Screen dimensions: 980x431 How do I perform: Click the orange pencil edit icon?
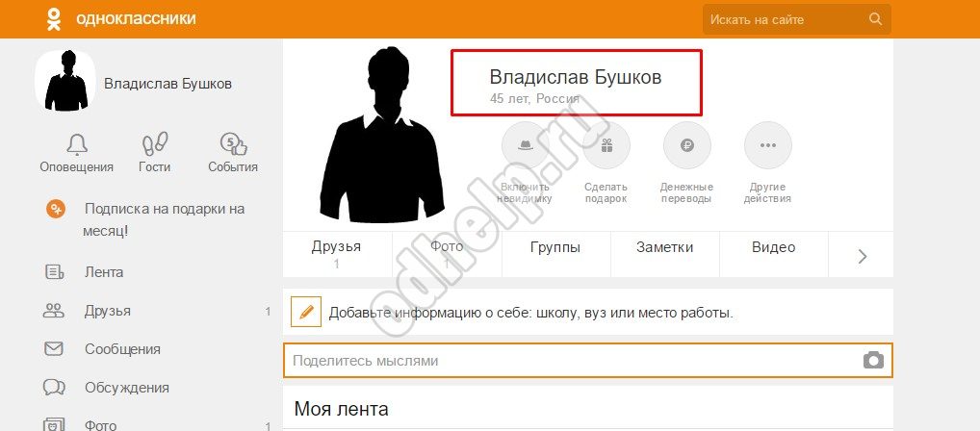click(x=305, y=312)
